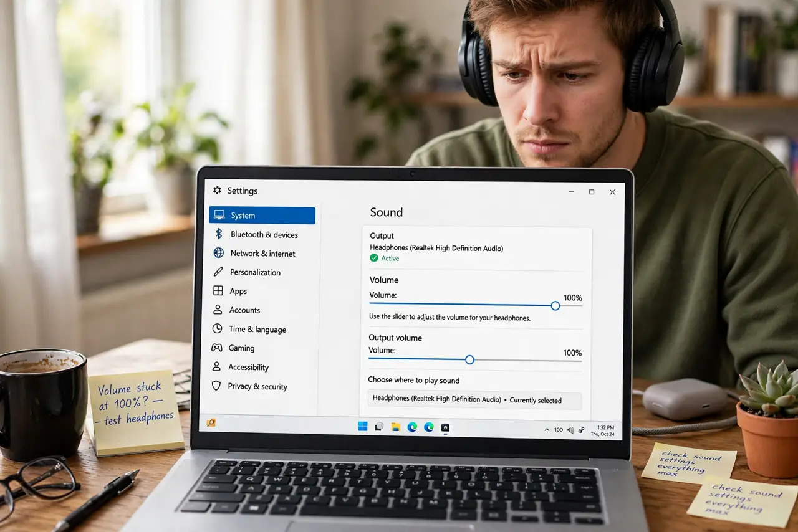Click the orange search icon at the taskbar's left end
This screenshot has height=532, width=798.
point(211,422)
